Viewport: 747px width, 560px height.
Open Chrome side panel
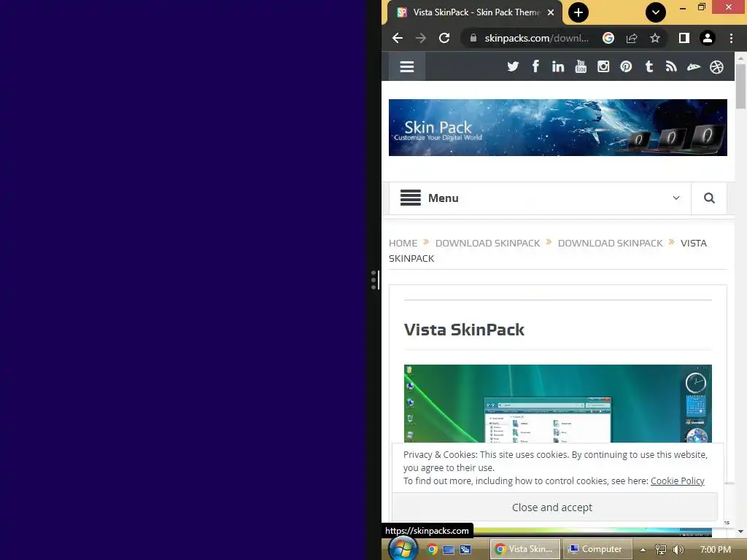(684, 38)
